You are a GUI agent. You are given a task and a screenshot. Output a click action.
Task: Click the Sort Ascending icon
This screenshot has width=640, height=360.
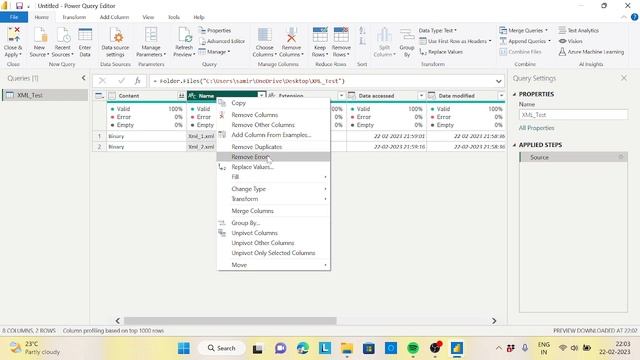362,31
